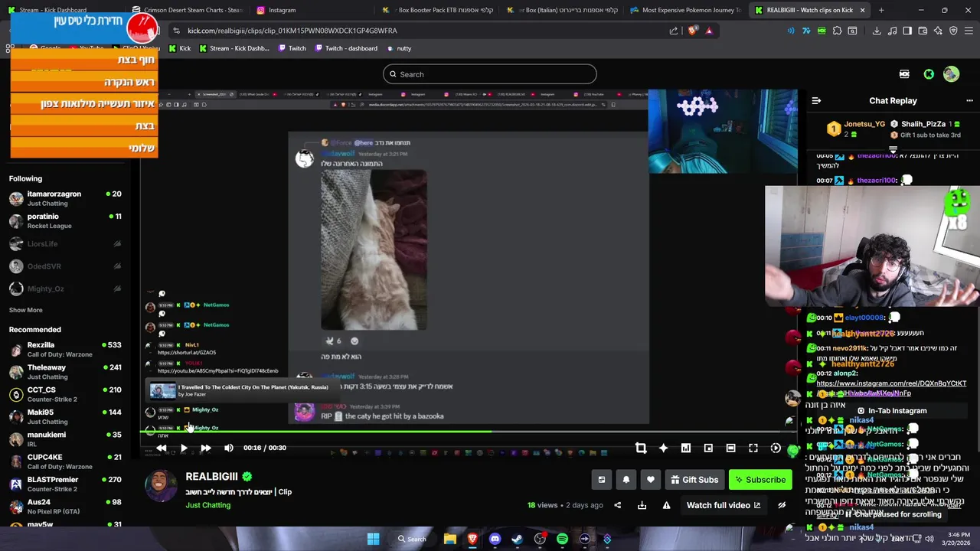Play the clip with the play button

click(184, 448)
